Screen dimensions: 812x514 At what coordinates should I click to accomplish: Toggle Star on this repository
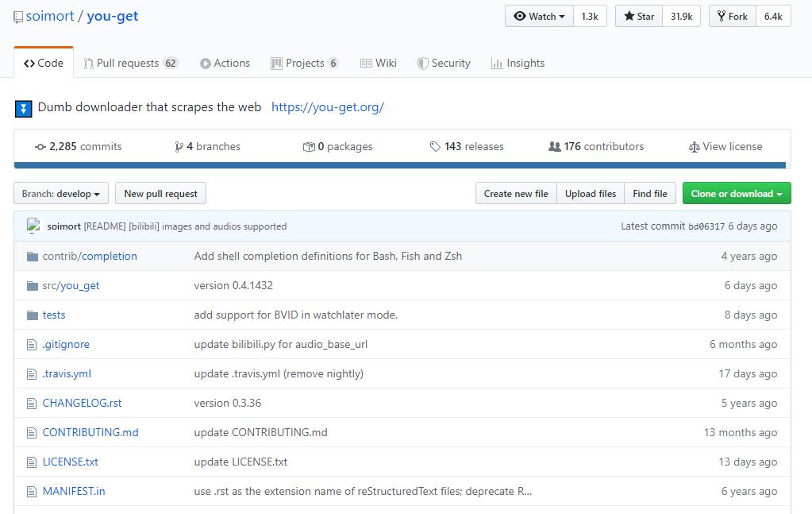tap(639, 16)
